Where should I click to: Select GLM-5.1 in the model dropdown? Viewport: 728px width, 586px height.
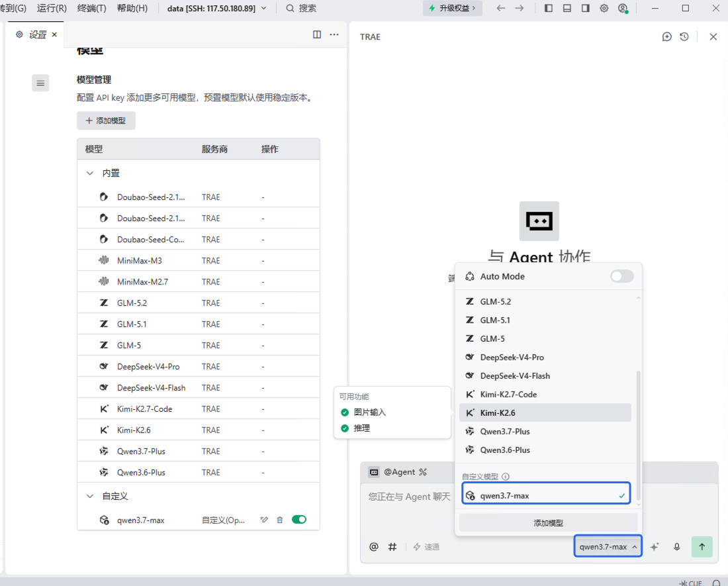[x=545, y=320]
